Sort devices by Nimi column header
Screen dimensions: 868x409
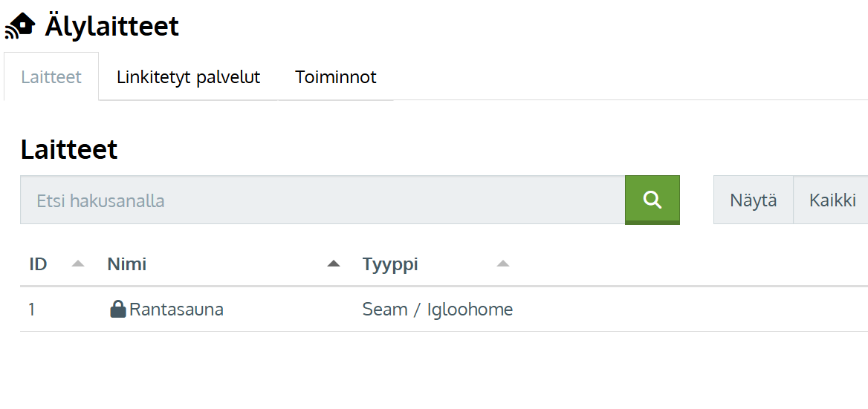(x=127, y=264)
